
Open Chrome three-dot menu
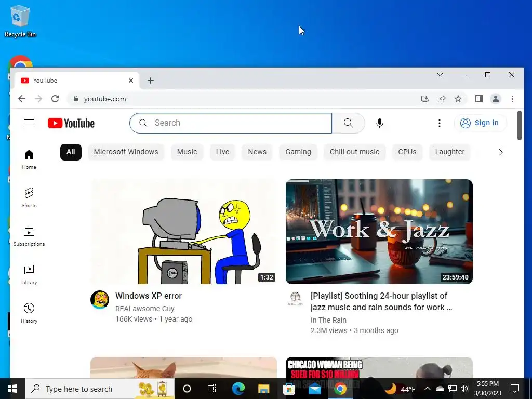pyautogui.click(x=512, y=99)
